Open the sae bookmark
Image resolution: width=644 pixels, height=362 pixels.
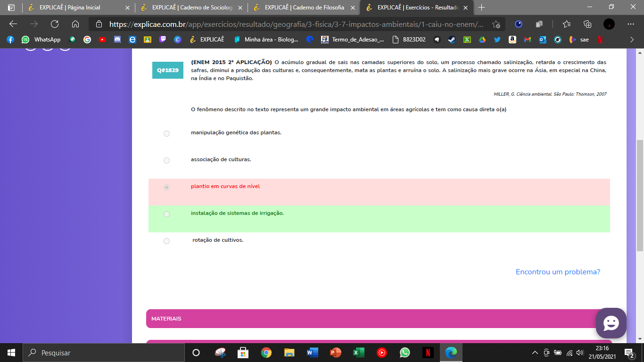579,40
